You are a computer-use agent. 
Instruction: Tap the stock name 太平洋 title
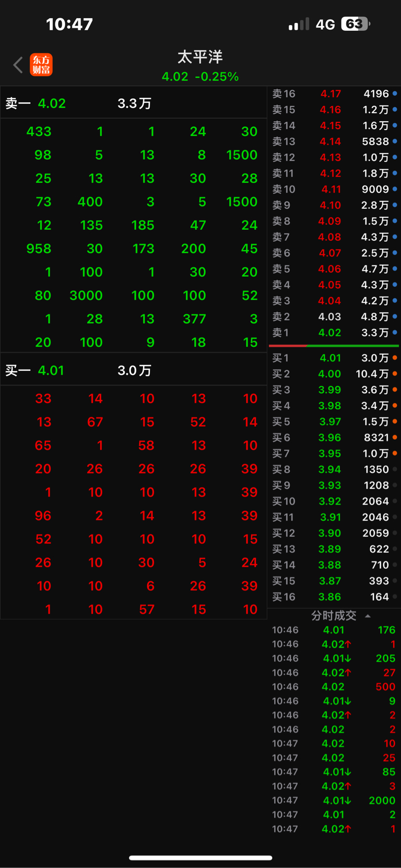[200, 56]
